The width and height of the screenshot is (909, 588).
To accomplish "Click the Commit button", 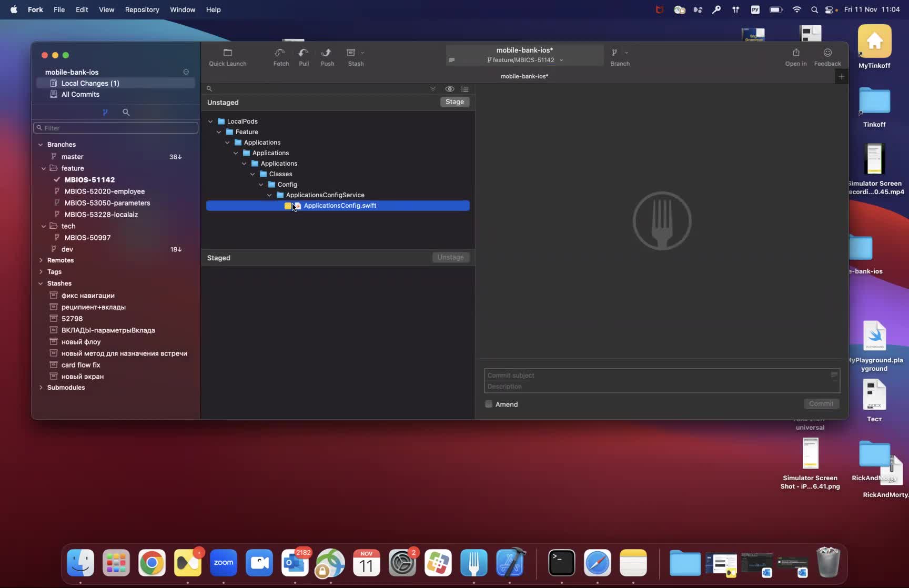I will click(x=821, y=404).
